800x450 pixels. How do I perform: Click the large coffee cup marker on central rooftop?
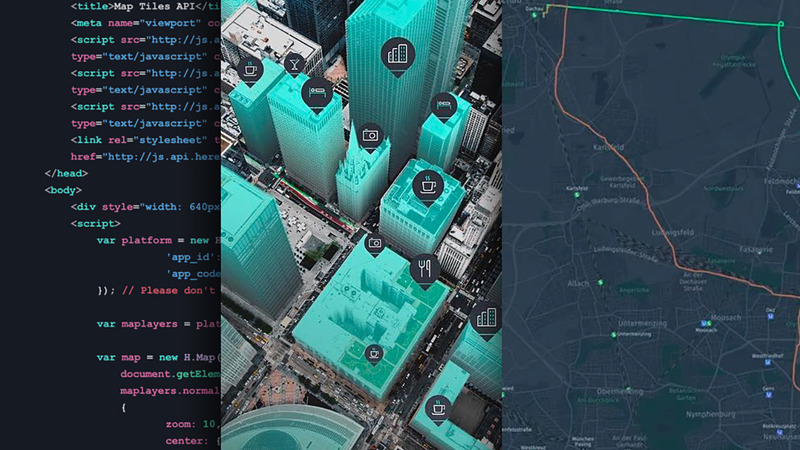click(428, 185)
